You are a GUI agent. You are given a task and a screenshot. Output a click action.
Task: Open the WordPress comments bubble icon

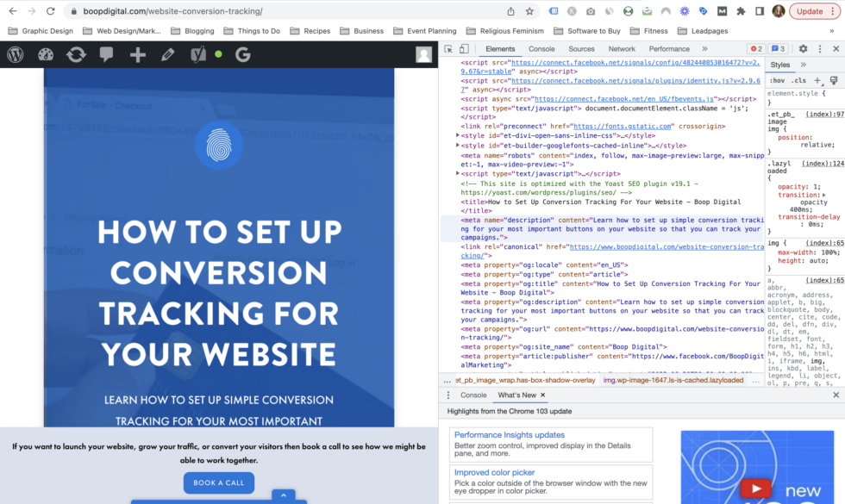click(106, 54)
